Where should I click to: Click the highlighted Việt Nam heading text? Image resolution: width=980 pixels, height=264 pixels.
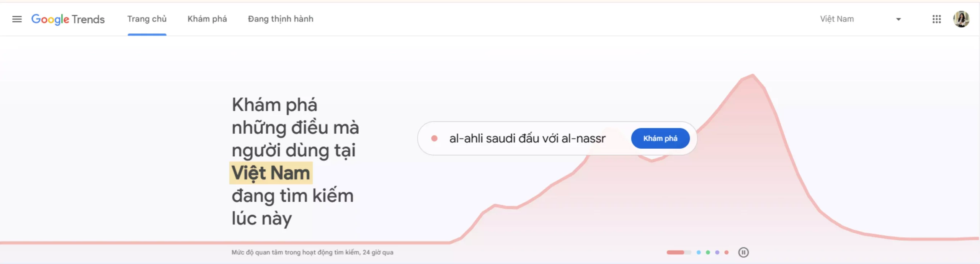click(x=271, y=173)
